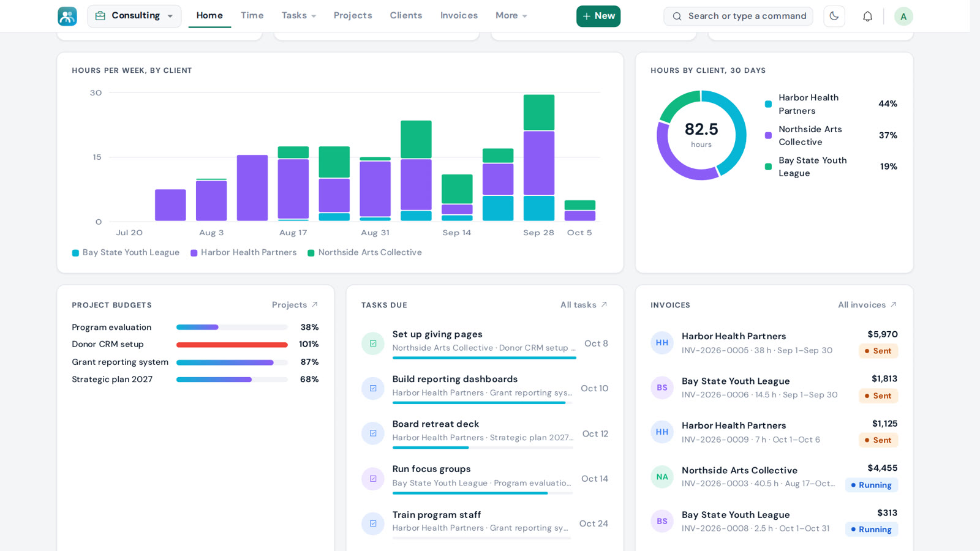Open notifications bell
The height and width of the screenshot is (551, 980).
tap(867, 16)
